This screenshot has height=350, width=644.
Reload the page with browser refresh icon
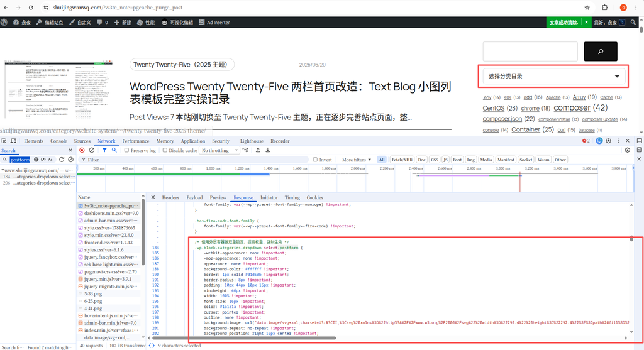tap(31, 8)
